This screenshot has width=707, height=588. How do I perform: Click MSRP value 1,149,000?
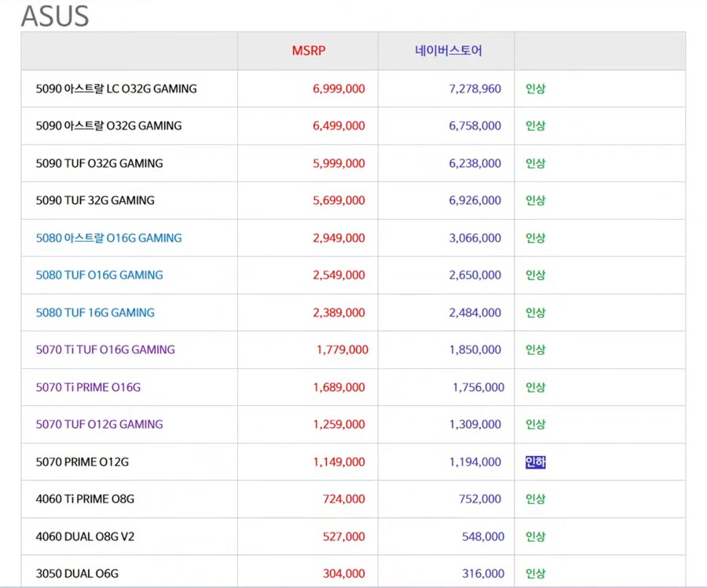[339, 462]
